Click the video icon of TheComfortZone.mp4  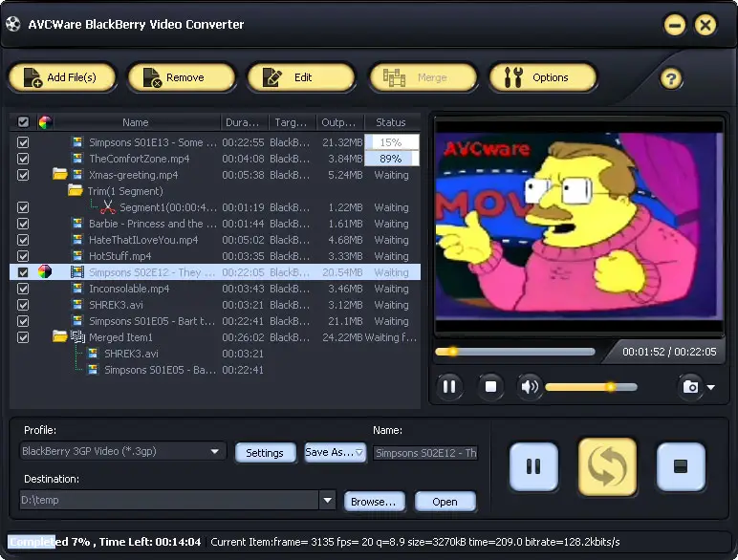pyautogui.click(x=77, y=158)
